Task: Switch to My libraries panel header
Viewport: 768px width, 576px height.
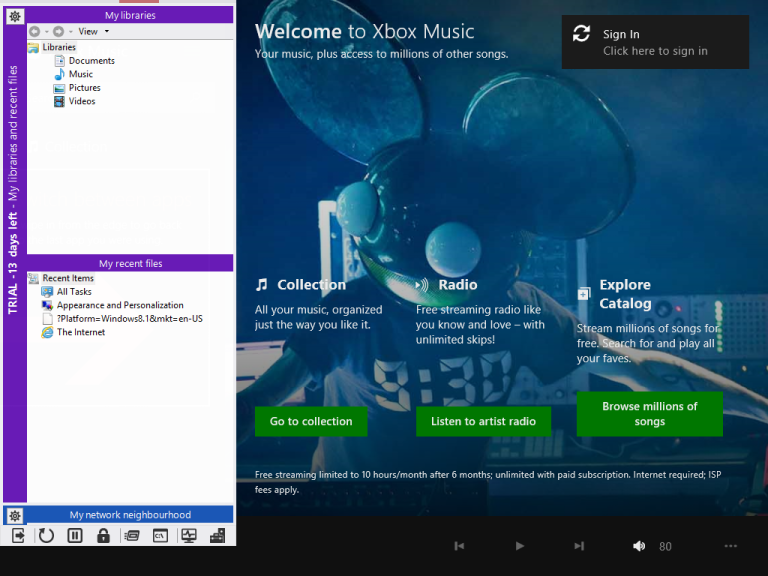Action: click(130, 15)
